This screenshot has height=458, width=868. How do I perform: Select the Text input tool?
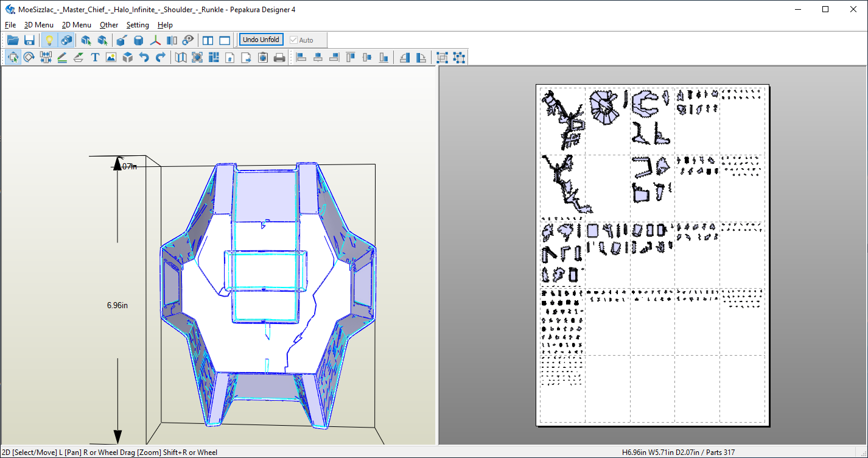coord(95,57)
